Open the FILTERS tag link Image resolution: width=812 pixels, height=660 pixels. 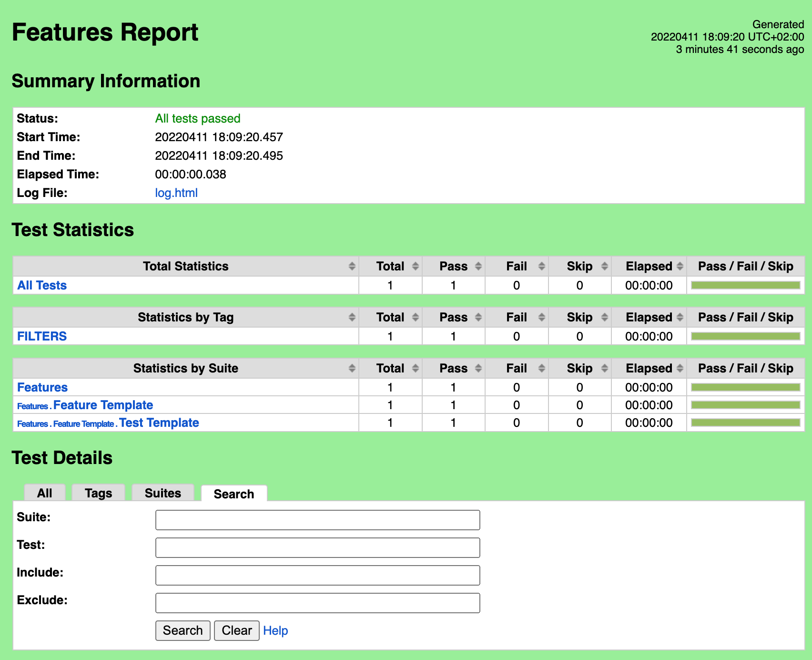[42, 336]
